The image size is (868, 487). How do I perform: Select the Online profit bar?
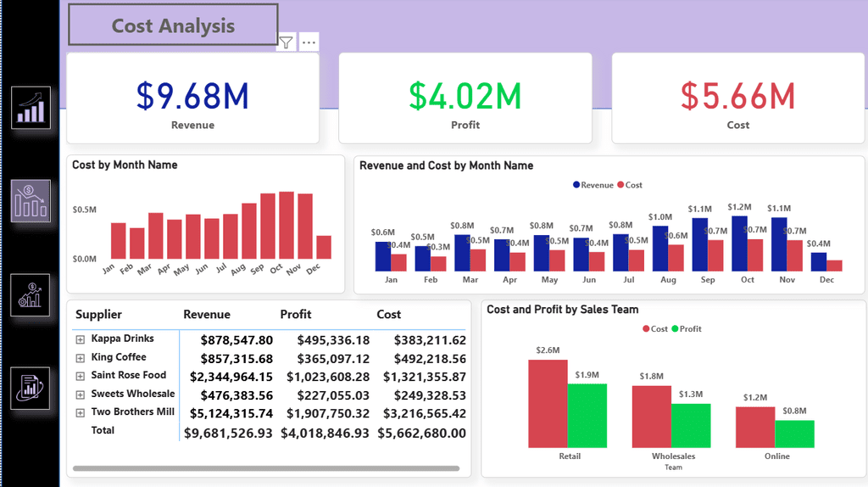coord(794,434)
